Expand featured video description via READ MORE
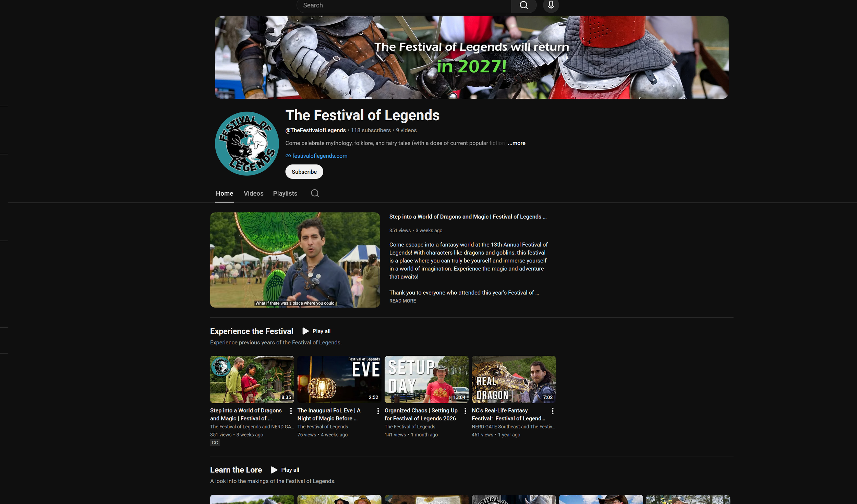Viewport: 857px width, 504px height. click(402, 301)
